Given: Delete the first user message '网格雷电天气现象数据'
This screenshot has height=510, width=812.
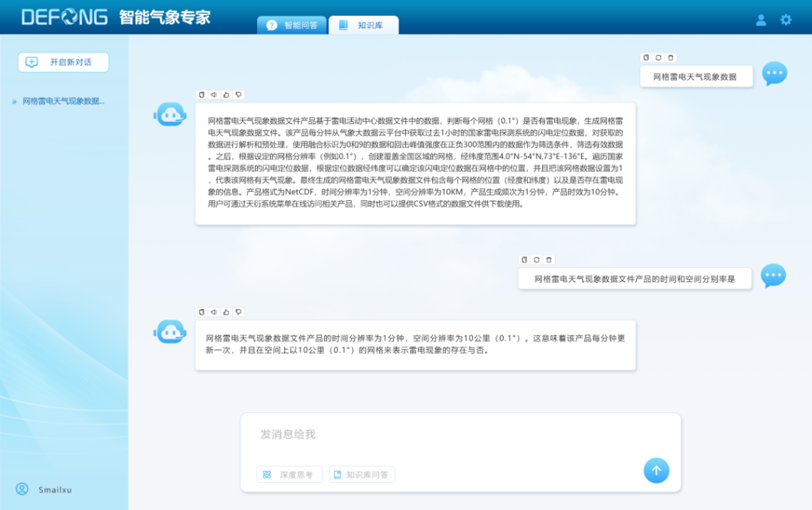Looking at the screenshot, I should click(x=671, y=58).
